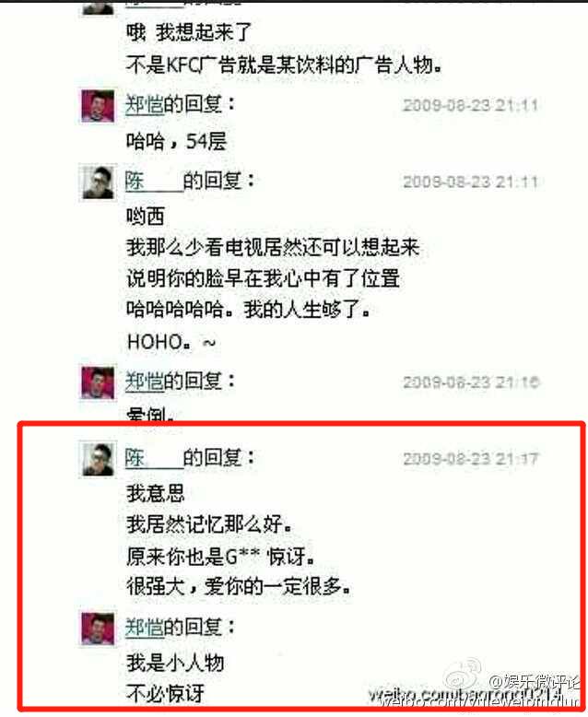Click the @娱乐微评论 watermark handle
Screen dimensions: 588x717
click(535, 683)
